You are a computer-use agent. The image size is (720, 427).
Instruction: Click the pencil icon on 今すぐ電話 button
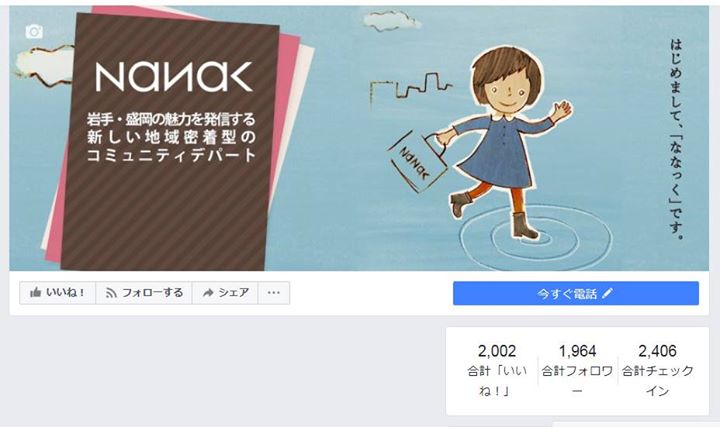pos(607,293)
